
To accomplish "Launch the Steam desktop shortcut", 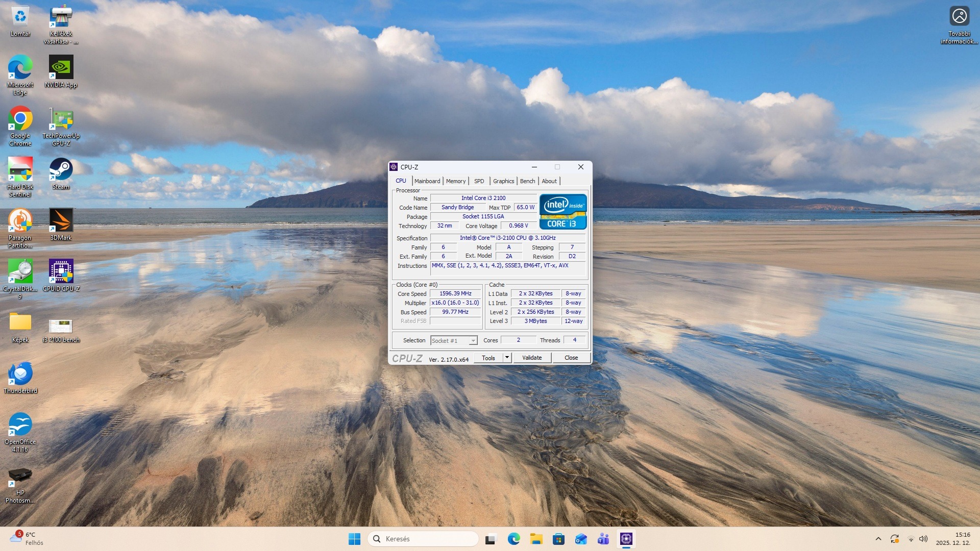I will tap(61, 170).
